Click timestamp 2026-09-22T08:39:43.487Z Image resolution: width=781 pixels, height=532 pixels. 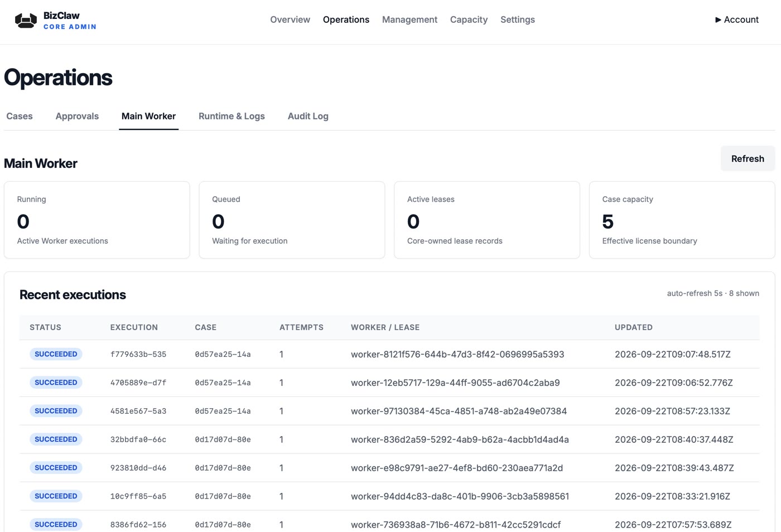pyautogui.click(x=674, y=468)
